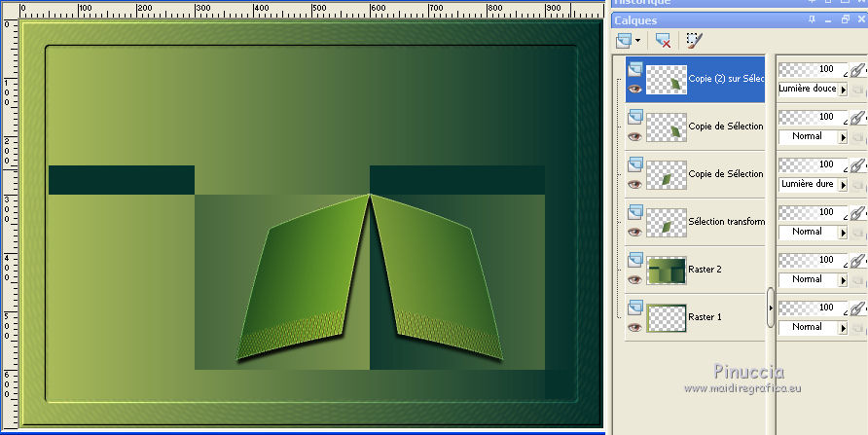Click opacity slider of Copie de Sélection Normal layer
868x435 pixels.
coord(813,117)
